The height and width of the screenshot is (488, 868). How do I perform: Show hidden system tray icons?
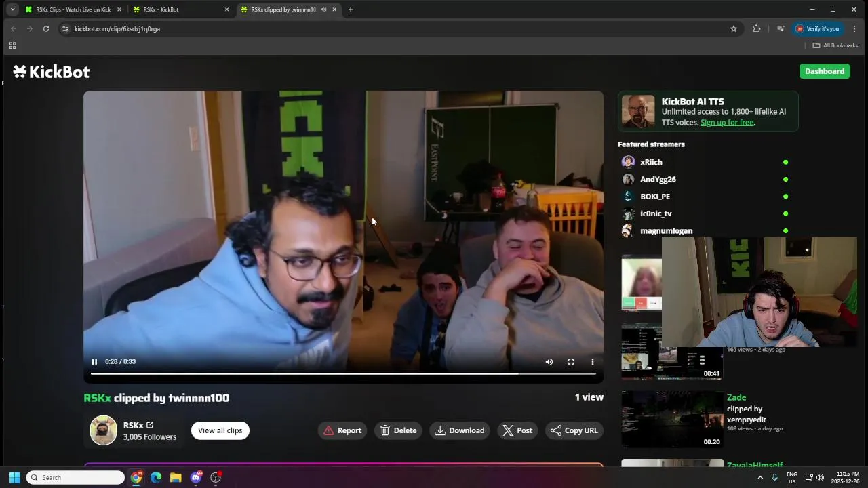click(760, 478)
